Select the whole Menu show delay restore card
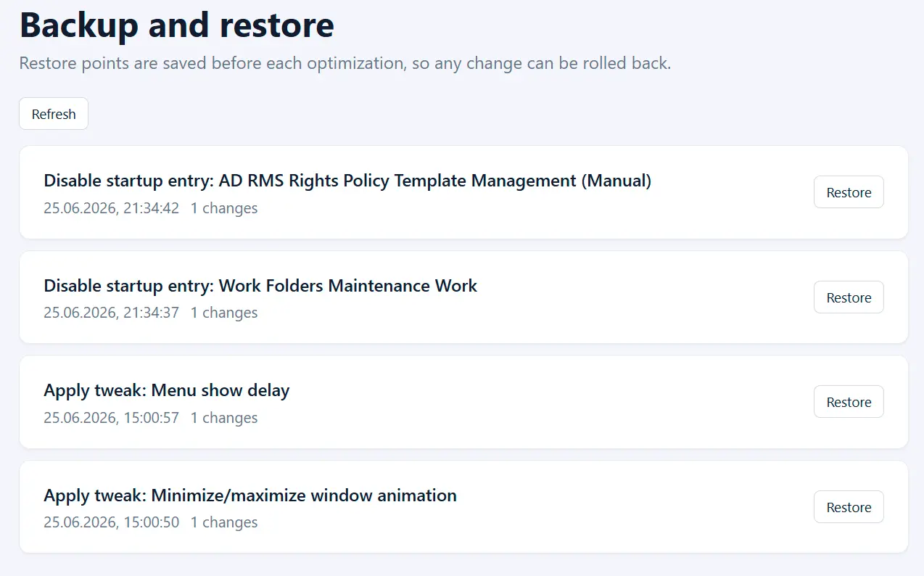This screenshot has width=924, height=576. pos(463,402)
